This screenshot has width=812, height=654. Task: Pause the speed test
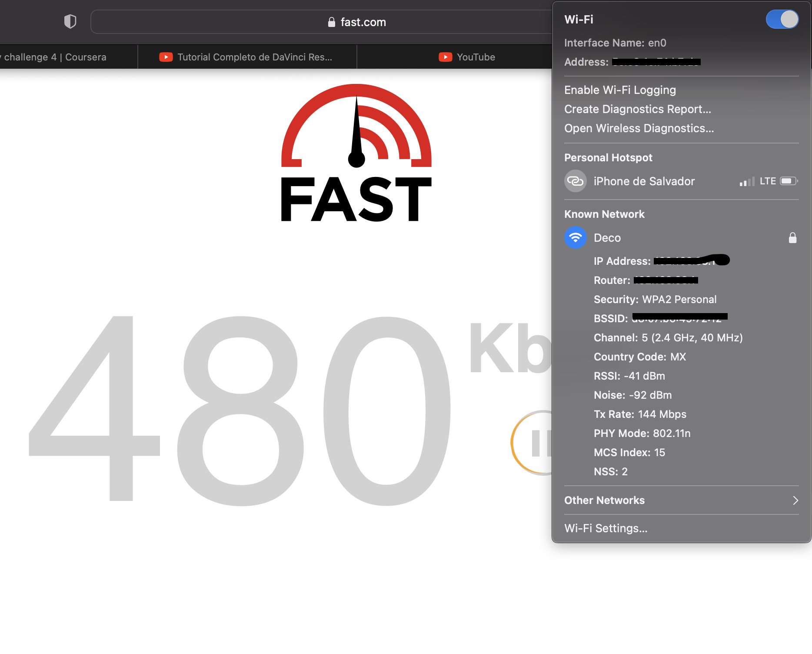[532, 443]
